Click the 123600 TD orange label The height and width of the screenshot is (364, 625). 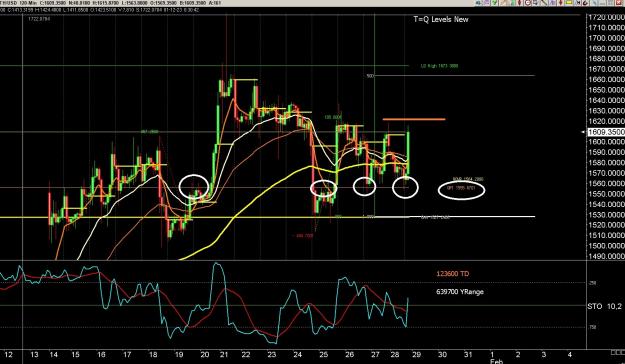click(x=453, y=274)
